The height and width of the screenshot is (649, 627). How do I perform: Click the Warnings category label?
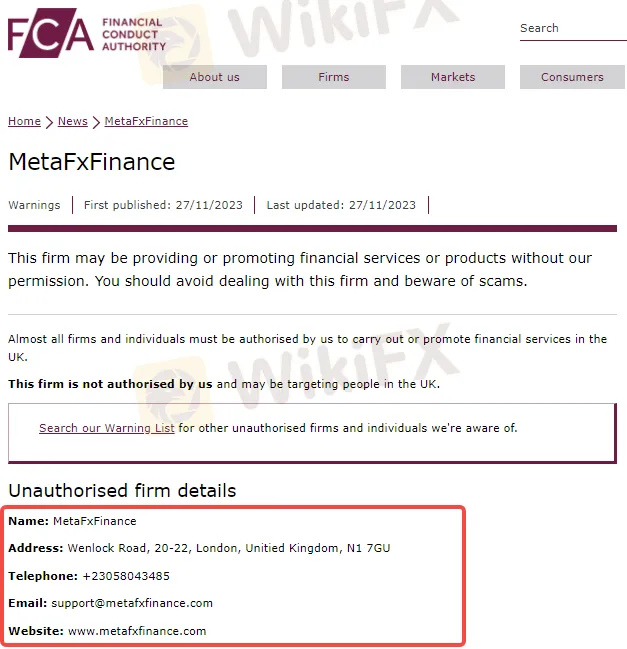point(34,205)
